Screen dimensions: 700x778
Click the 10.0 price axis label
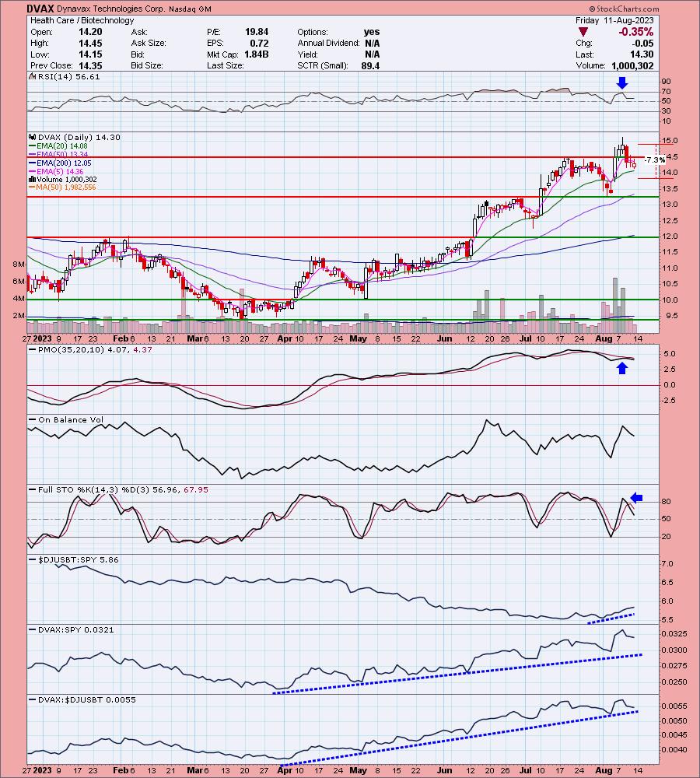(x=670, y=300)
